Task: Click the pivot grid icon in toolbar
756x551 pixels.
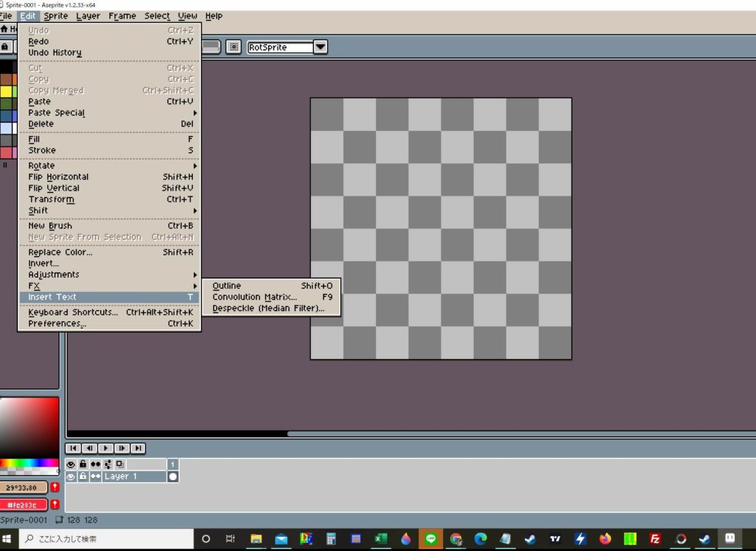Action: (233, 47)
